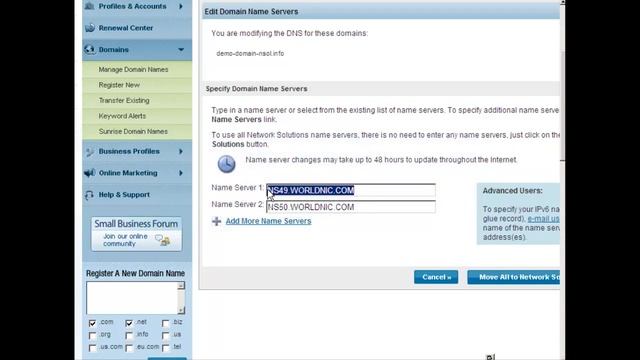Screen dimensions: 640x360
Task: Click the Help & Support headset icon
Action: (89, 195)
